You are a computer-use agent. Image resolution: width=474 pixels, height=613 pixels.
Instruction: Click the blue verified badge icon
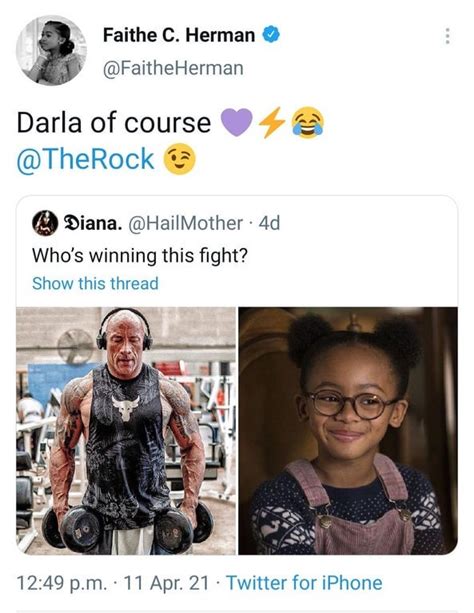[271, 35]
